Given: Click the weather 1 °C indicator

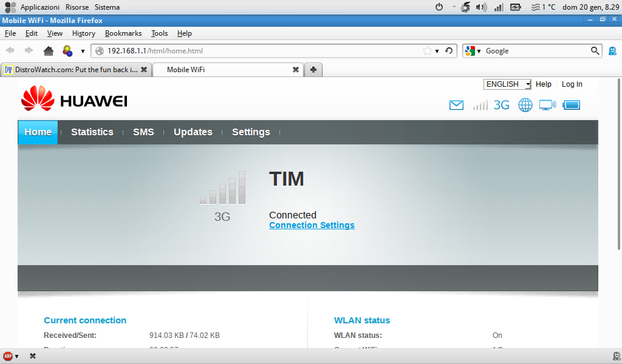Looking at the screenshot, I should click(x=544, y=7).
